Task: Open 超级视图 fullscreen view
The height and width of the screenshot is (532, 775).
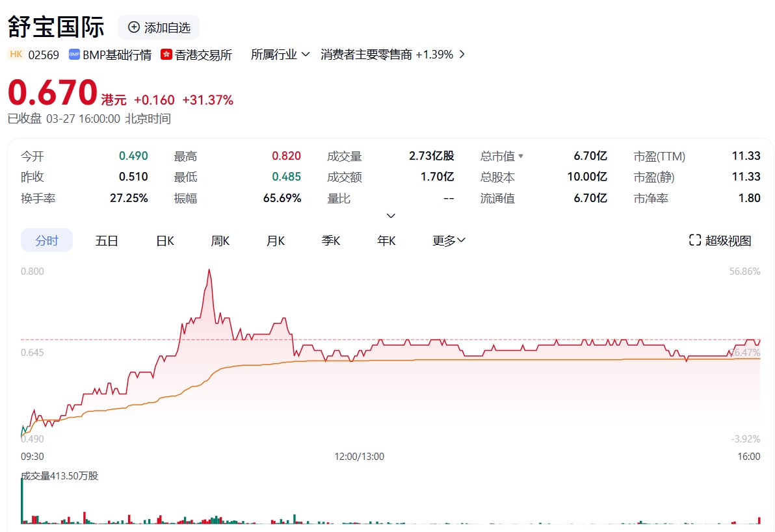Action: (x=720, y=240)
